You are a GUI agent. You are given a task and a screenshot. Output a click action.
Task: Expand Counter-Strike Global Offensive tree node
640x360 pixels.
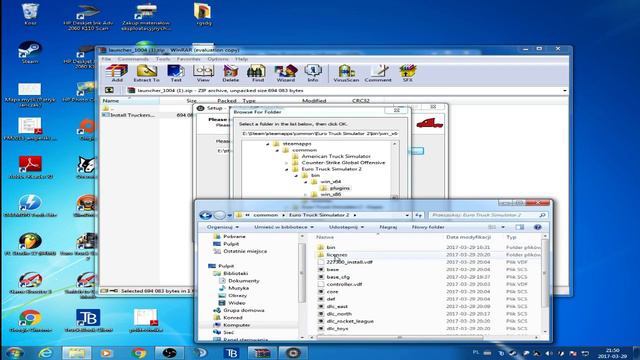tap(287, 163)
